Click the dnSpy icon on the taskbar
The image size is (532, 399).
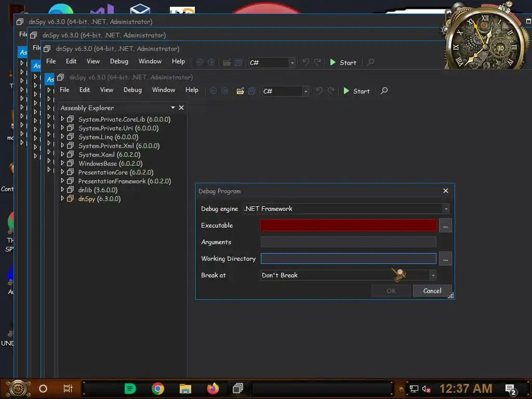(x=238, y=389)
